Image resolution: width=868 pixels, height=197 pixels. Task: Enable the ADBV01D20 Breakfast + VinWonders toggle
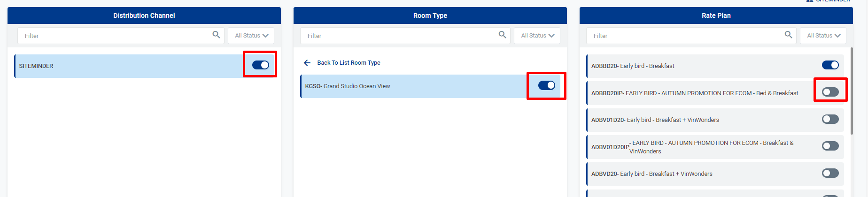[x=830, y=119]
